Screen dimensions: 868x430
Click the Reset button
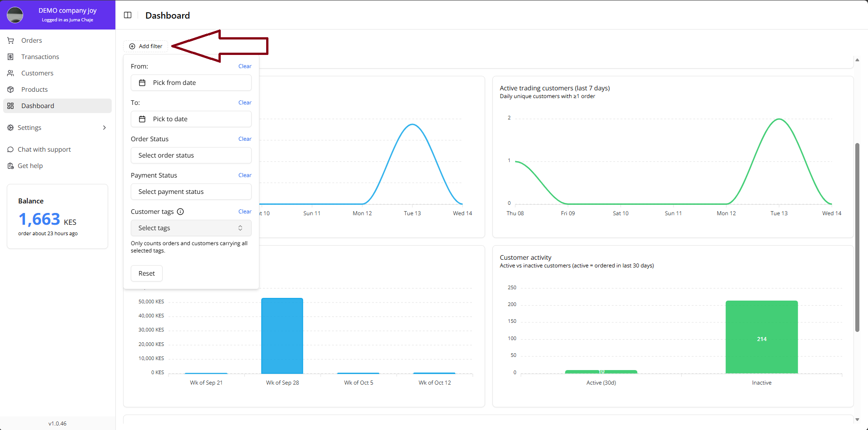(x=147, y=273)
